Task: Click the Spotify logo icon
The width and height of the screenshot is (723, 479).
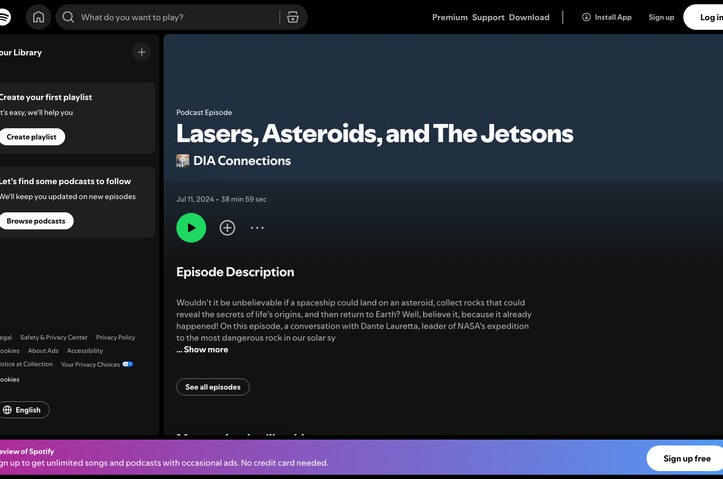Action: 4,17
